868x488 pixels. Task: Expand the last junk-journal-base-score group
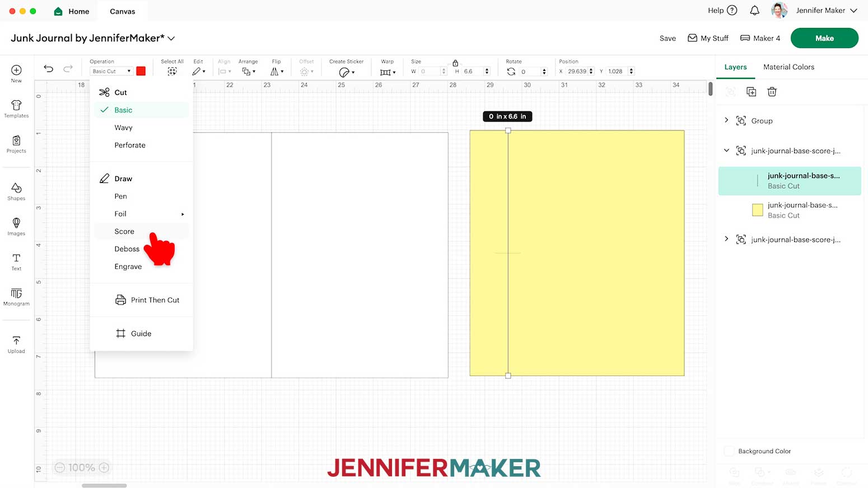(x=726, y=239)
